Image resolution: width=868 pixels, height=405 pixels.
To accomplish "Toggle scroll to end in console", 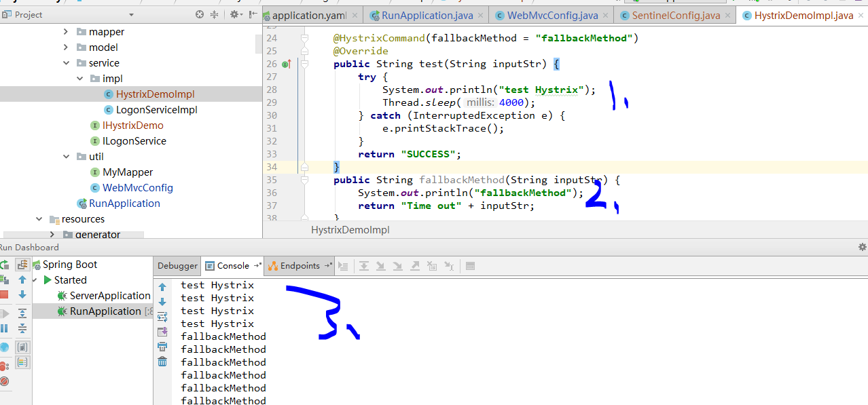I will tap(162, 332).
